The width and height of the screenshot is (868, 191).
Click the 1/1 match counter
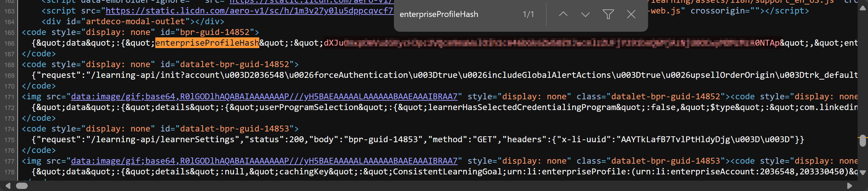pos(528,14)
